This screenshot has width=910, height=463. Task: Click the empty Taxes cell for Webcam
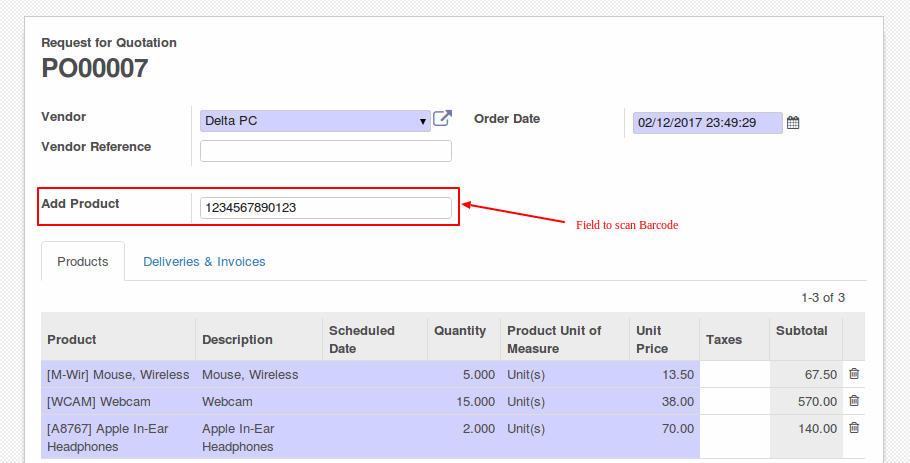click(x=735, y=401)
